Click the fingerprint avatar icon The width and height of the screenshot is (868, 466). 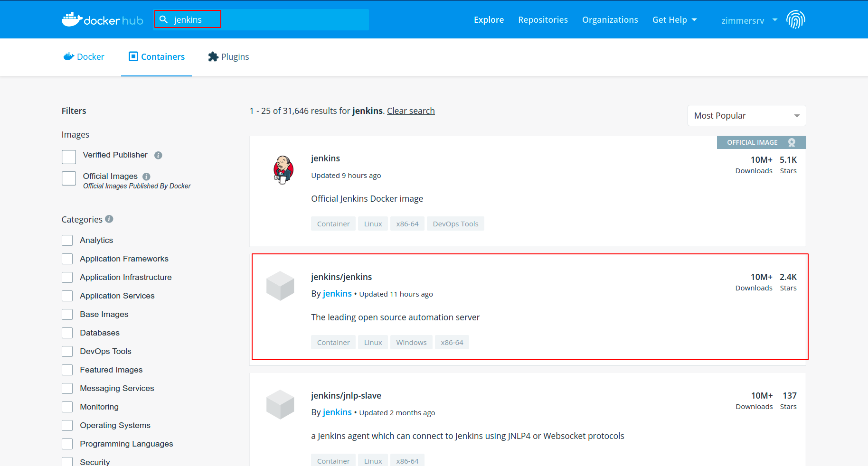pyautogui.click(x=795, y=19)
